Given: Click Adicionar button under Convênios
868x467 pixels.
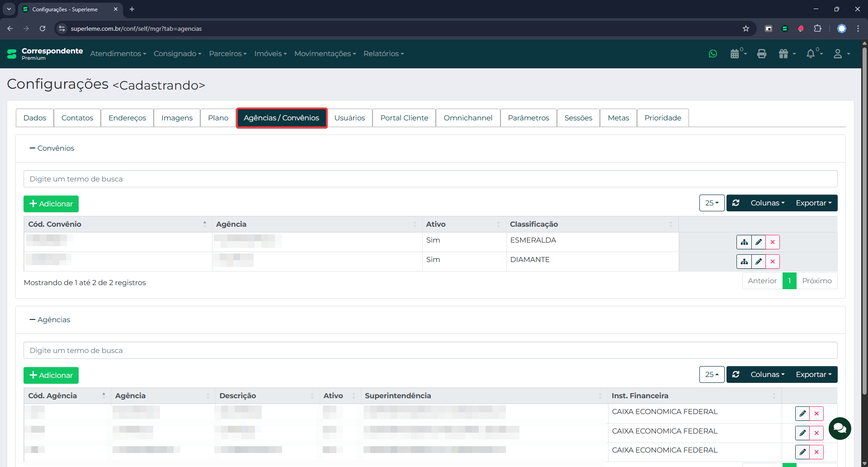Looking at the screenshot, I should (51, 204).
